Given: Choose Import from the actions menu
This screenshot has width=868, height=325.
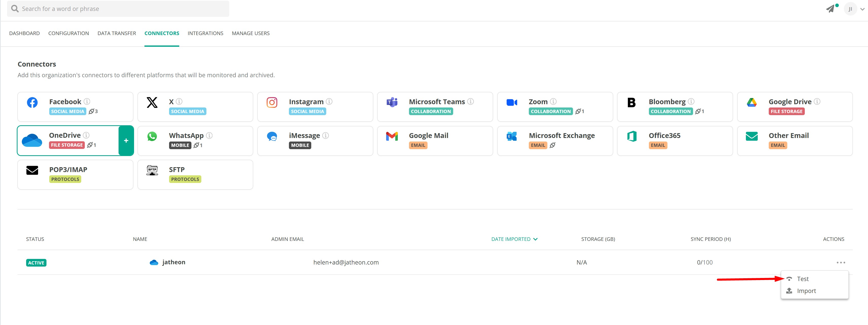Looking at the screenshot, I should [814, 291].
